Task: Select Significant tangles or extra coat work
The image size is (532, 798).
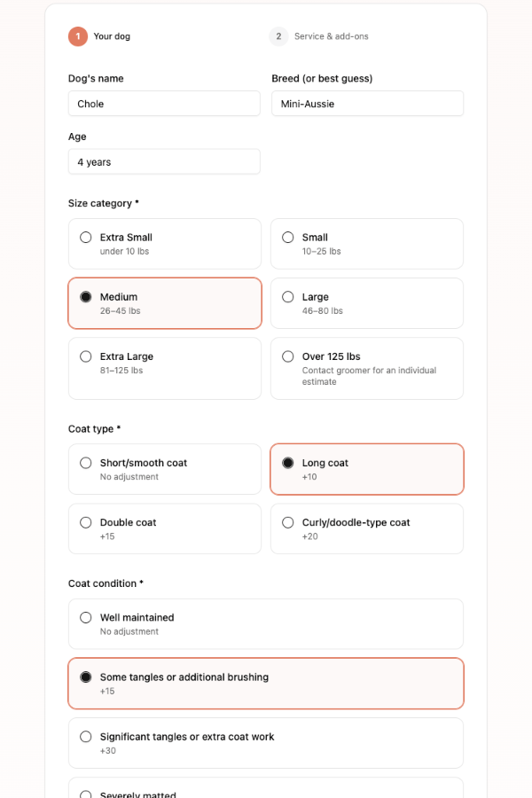Action: [x=266, y=743]
